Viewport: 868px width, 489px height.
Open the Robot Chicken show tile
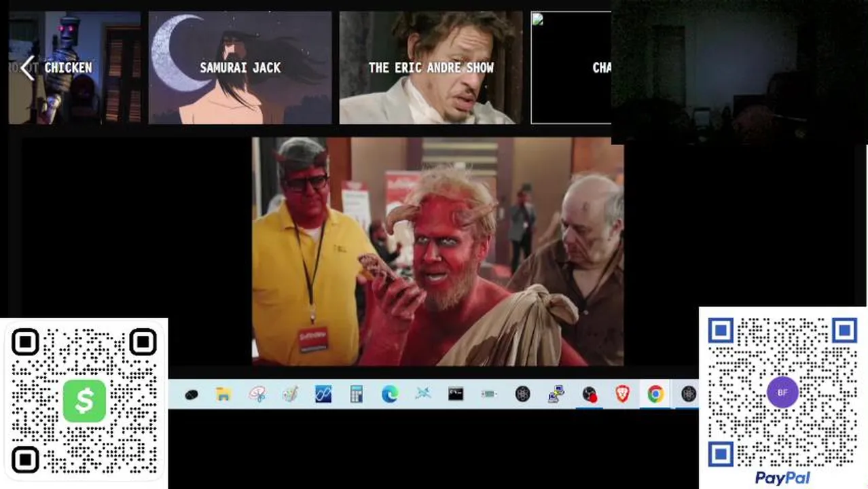[x=75, y=68]
